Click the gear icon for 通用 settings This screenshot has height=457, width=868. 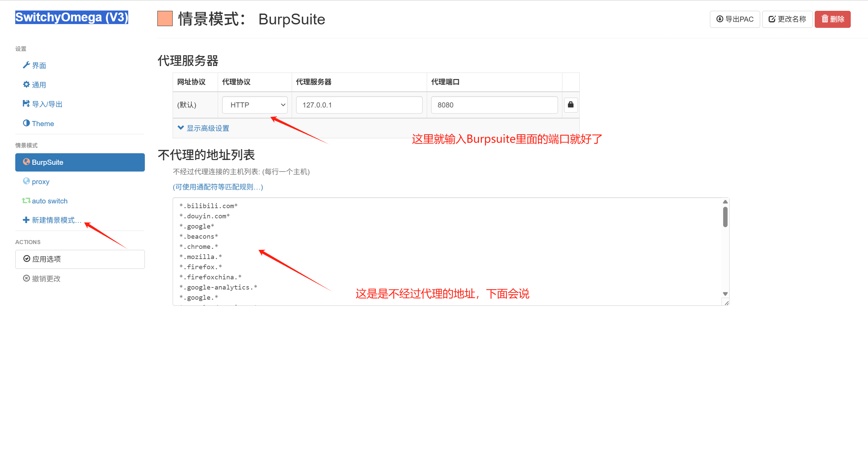pos(26,84)
